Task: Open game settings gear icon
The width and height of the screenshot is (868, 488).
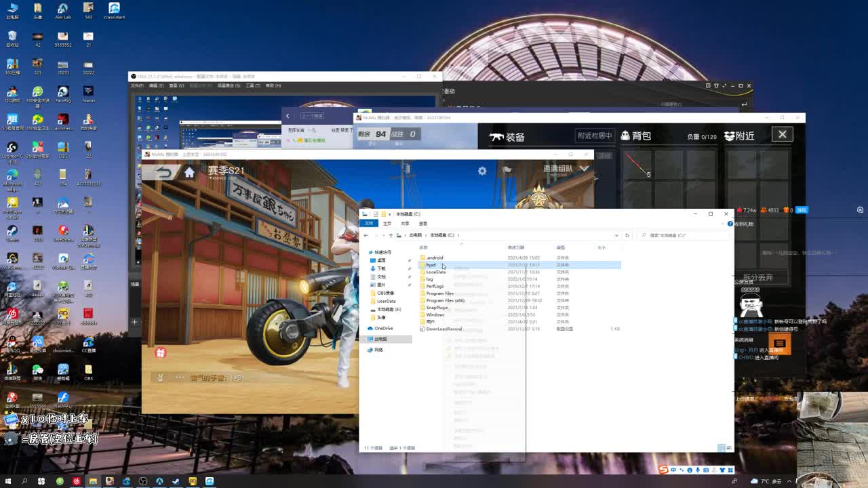Action: [x=482, y=171]
